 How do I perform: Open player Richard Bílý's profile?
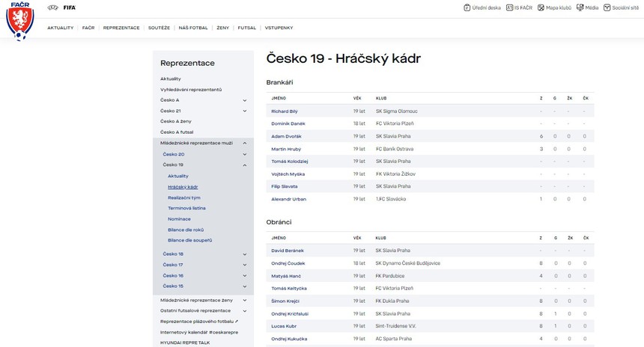point(284,111)
